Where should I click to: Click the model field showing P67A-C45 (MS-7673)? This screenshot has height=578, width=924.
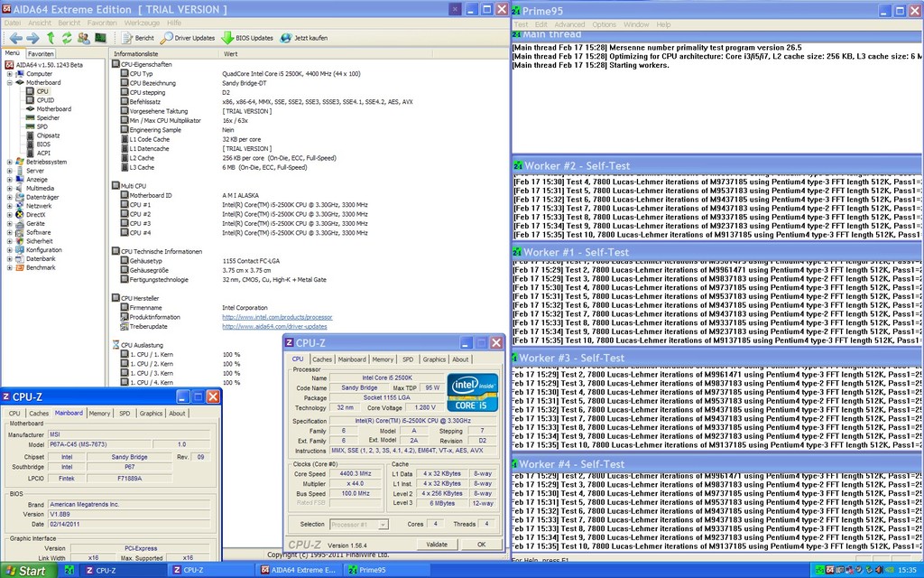[x=99, y=444]
